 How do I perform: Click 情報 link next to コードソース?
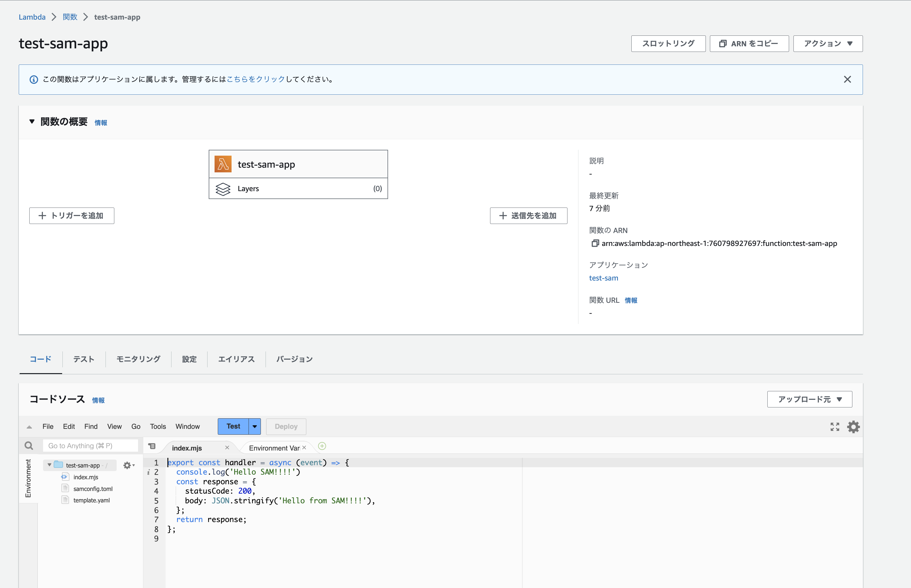pyautogui.click(x=98, y=400)
